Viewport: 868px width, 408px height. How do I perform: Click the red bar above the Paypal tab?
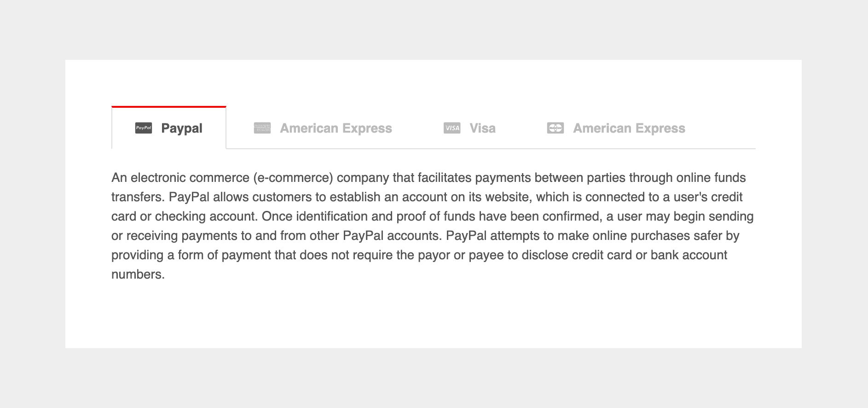[x=169, y=107]
